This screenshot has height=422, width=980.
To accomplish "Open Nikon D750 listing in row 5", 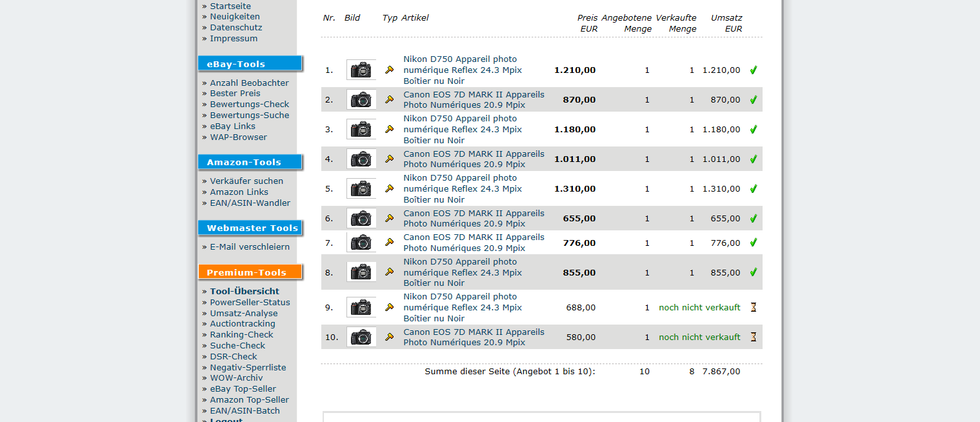I will 463,188.
